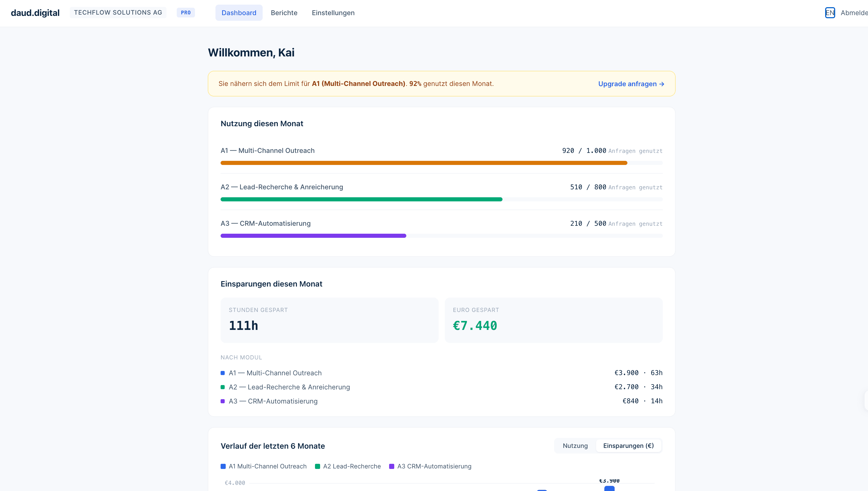Screen dimensions: 868x491
Task: Click the NACH MODUL section label
Action: click(241, 357)
